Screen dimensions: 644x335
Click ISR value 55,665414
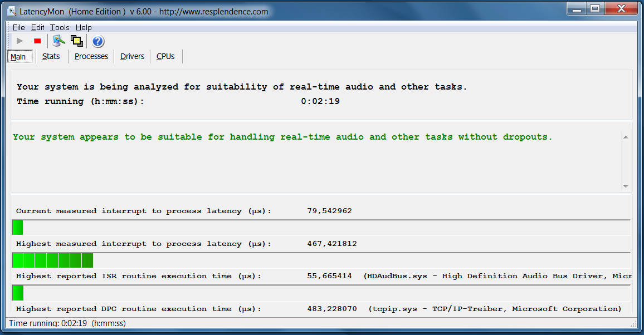click(x=329, y=276)
